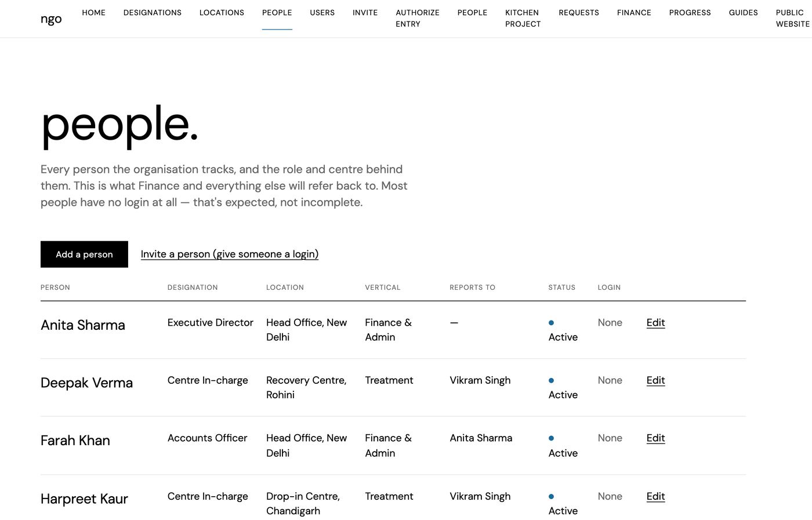Click the name Deepak Verma

86,383
